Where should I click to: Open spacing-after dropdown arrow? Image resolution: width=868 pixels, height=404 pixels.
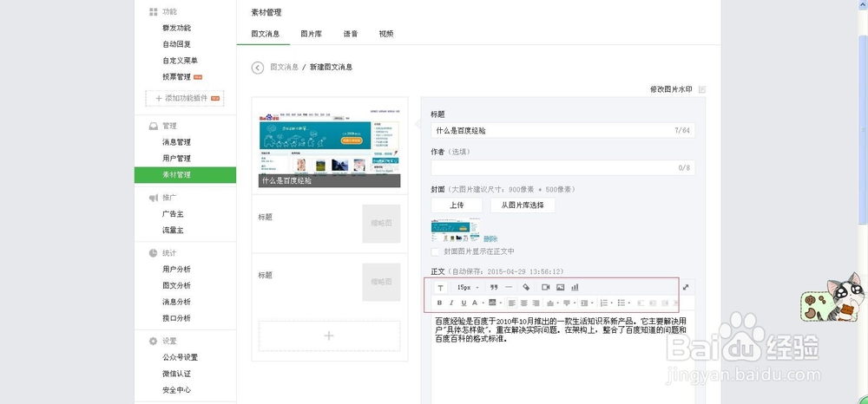coord(575,303)
